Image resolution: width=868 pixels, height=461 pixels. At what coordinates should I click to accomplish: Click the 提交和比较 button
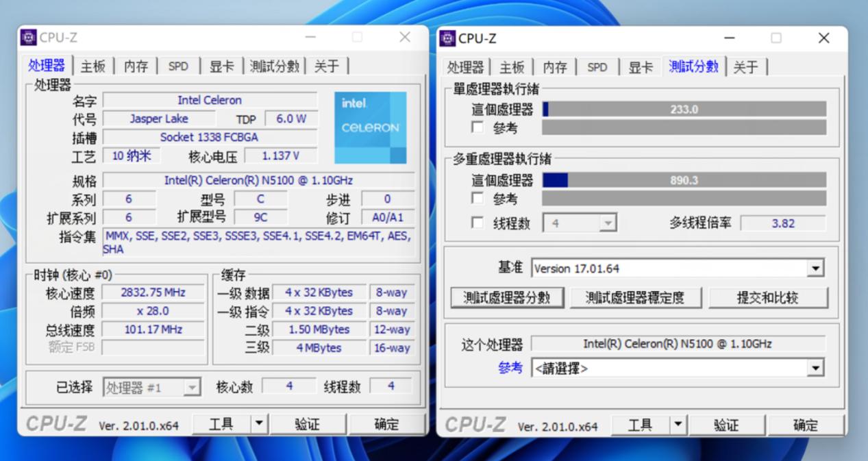[x=769, y=297]
